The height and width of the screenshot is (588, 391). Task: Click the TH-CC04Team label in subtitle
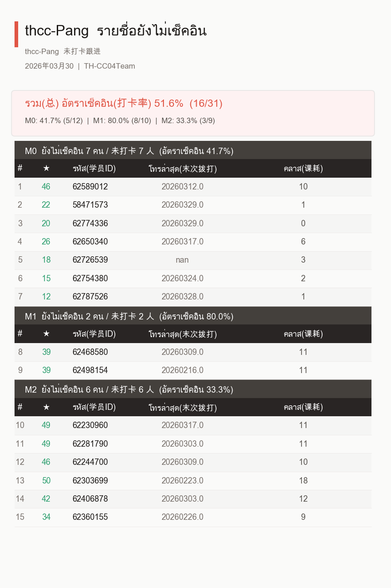pyautogui.click(x=109, y=66)
